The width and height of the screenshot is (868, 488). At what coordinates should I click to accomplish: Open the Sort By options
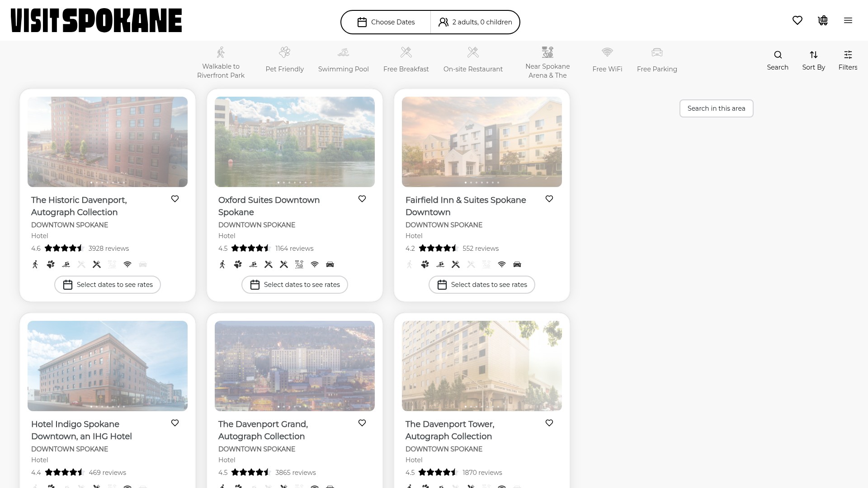(x=814, y=60)
